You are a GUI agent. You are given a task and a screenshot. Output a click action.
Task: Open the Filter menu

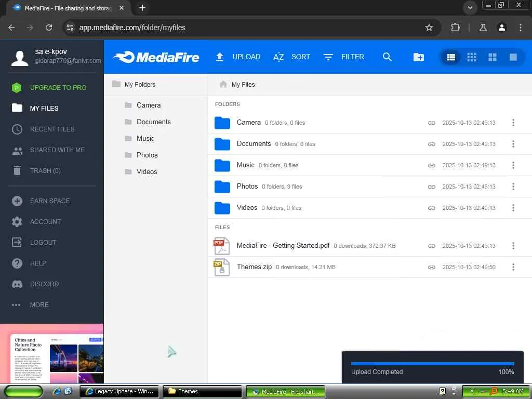coord(343,57)
